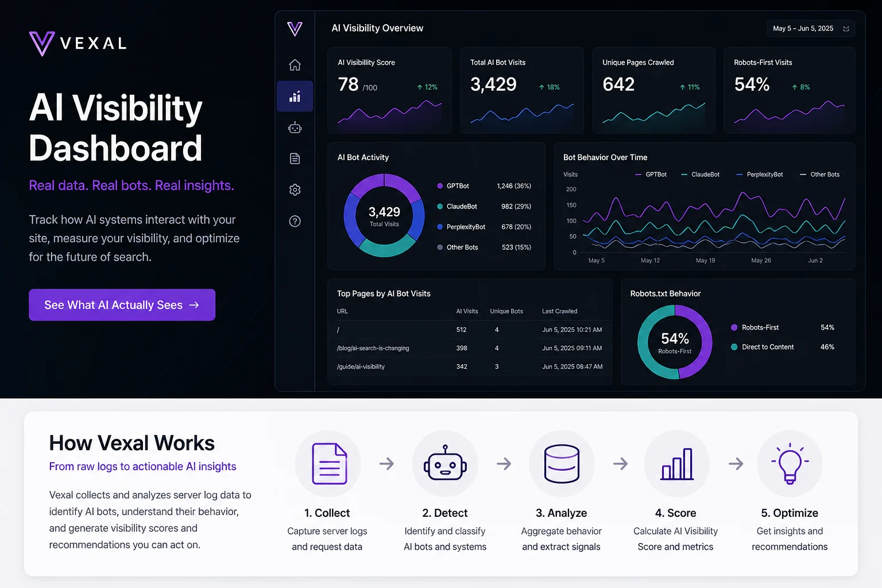
Task: Click the Optimize lightbulb icon
Action: tap(790, 463)
